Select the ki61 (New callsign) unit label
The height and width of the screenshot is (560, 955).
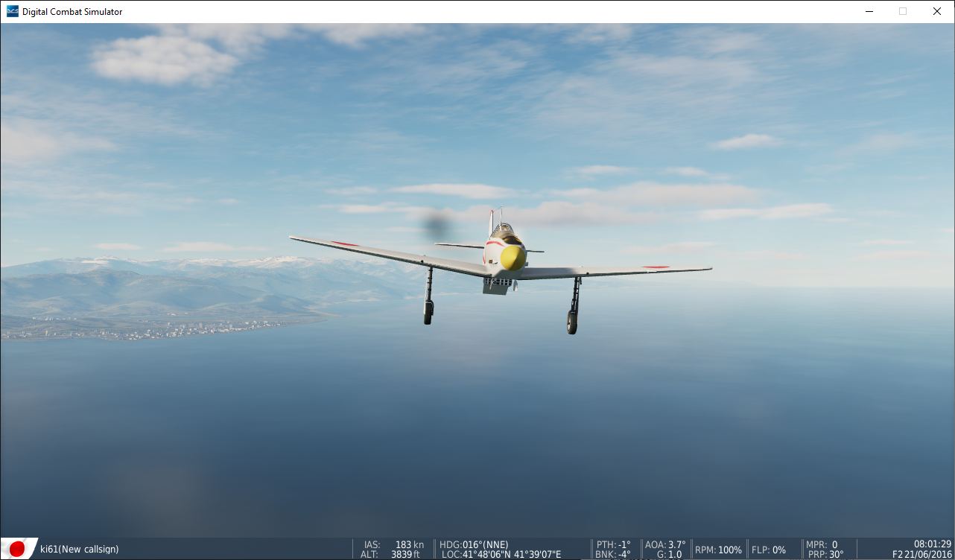pyautogui.click(x=79, y=550)
